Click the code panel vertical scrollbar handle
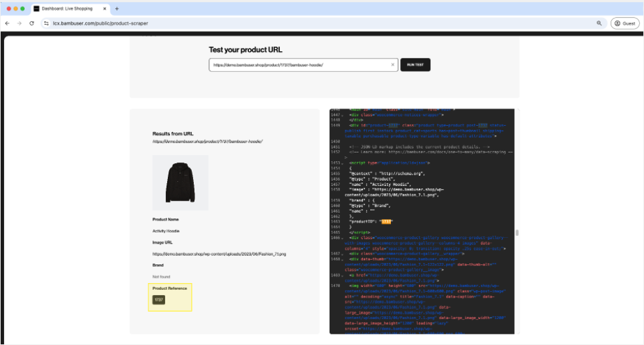This screenshot has height=345, width=644. click(517, 233)
